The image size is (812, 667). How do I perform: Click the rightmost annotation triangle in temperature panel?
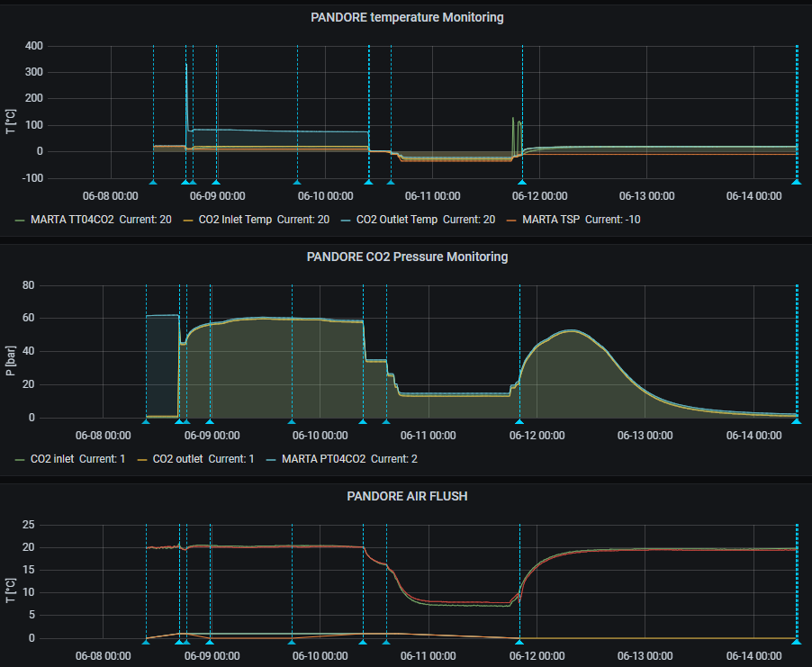click(x=796, y=182)
